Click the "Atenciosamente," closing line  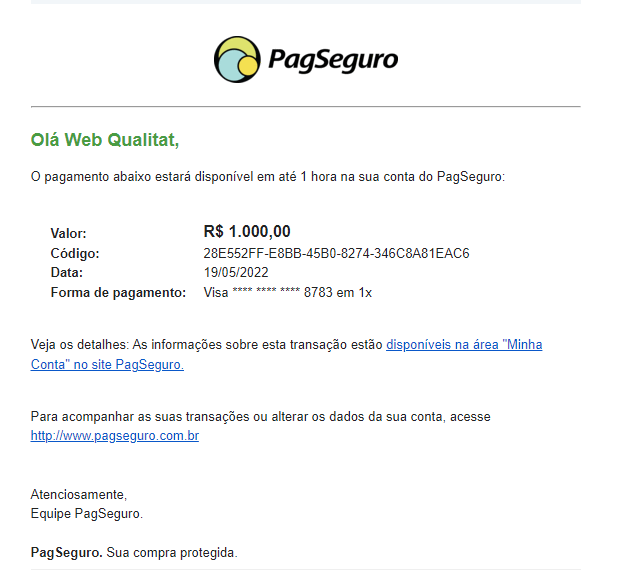79,495
